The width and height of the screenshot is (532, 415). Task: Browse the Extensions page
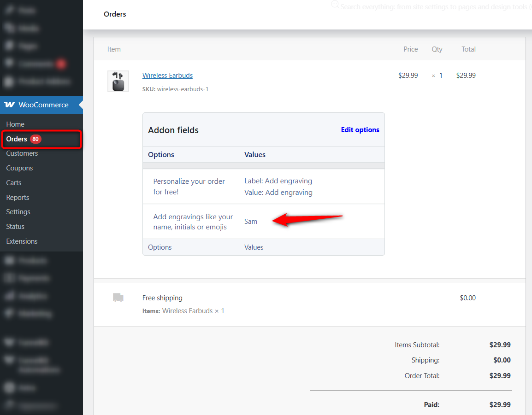click(22, 241)
